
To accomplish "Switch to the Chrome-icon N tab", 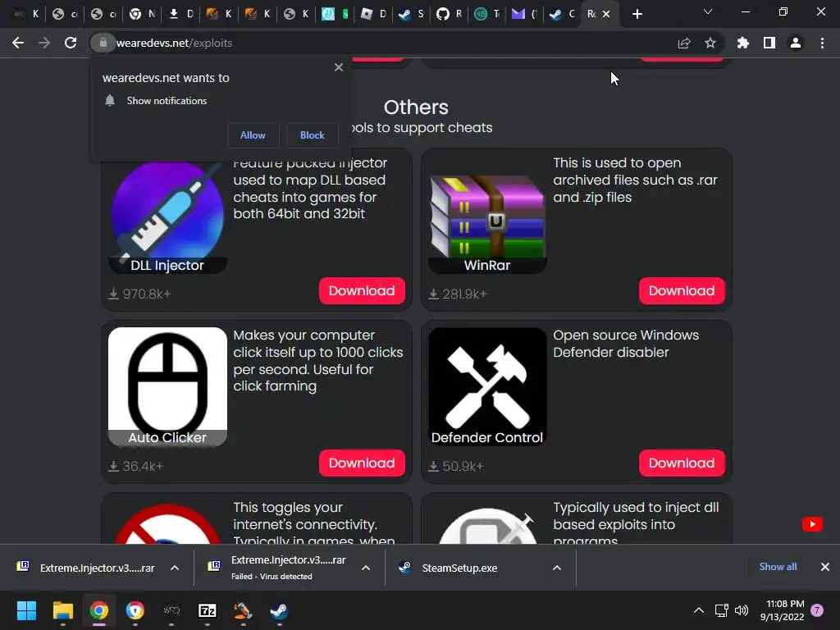I will (142, 14).
